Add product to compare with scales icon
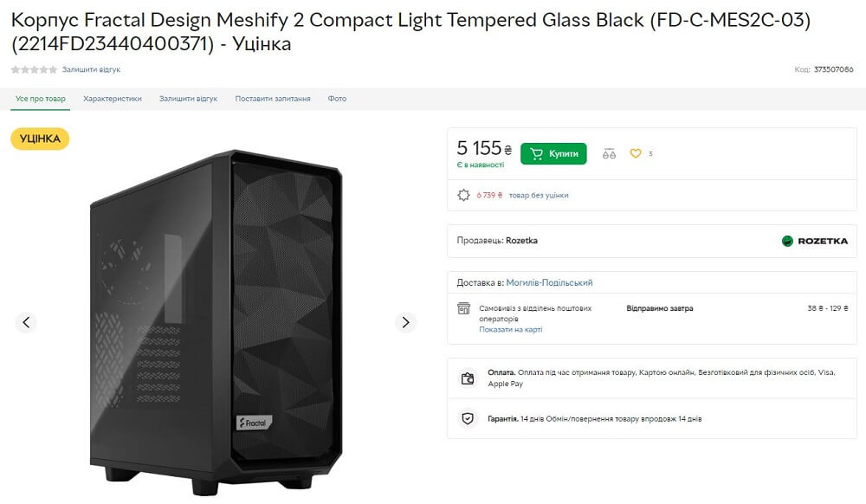The height and width of the screenshot is (504, 866). pos(609,154)
